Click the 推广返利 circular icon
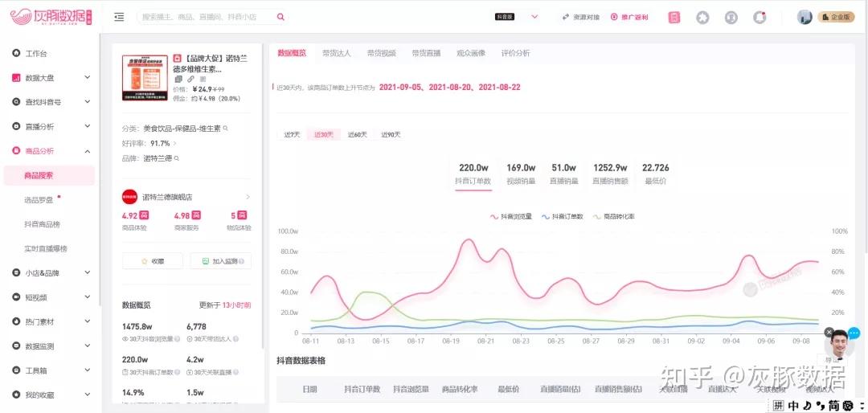Viewport: 868px width, 413px height. tap(614, 17)
